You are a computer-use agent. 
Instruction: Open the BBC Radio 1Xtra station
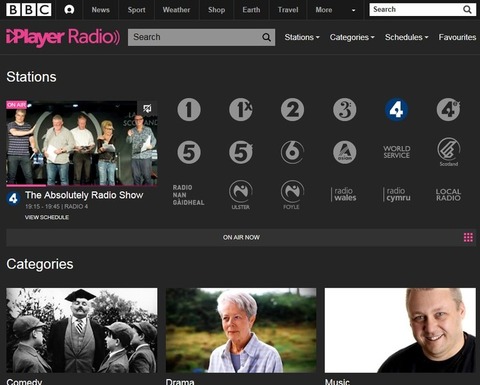[x=241, y=110]
